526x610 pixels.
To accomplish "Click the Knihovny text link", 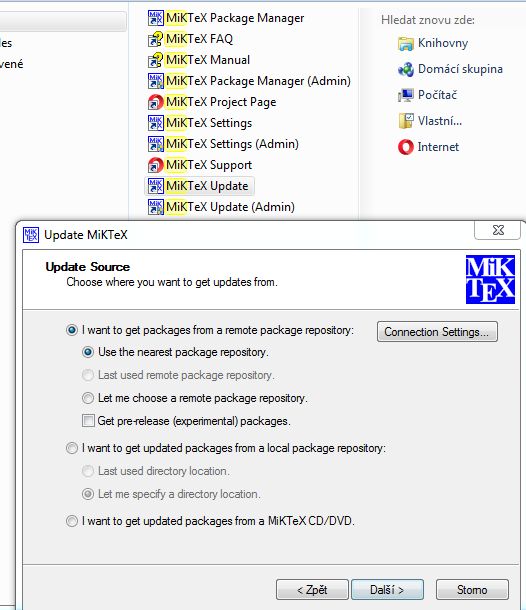I will pyautogui.click(x=443, y=43).
